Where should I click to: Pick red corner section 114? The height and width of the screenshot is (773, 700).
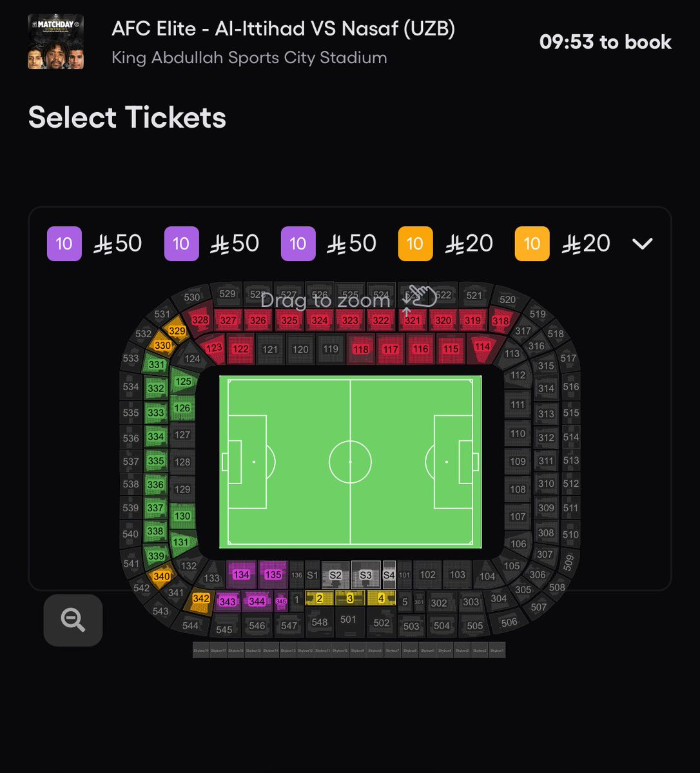tap(482, 346)
